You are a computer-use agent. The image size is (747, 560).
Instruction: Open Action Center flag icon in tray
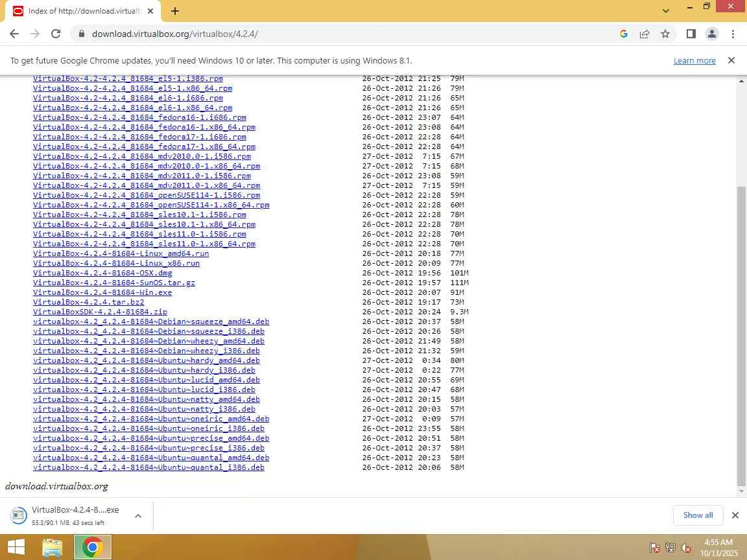click(x=654, y=548)
